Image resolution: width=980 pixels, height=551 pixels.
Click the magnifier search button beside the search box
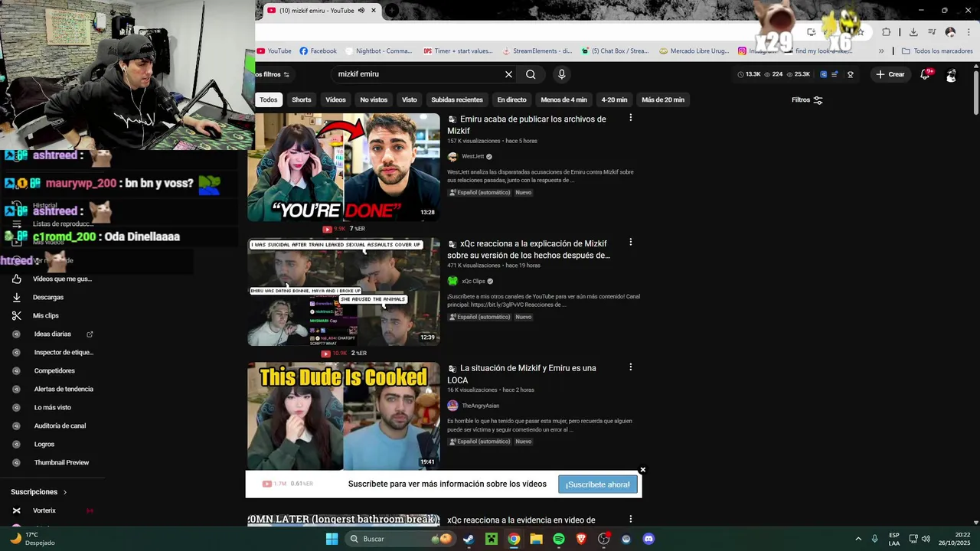click(531, 74)
